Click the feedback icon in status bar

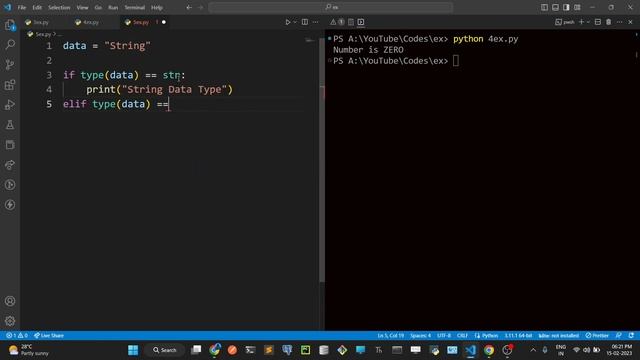619,336
